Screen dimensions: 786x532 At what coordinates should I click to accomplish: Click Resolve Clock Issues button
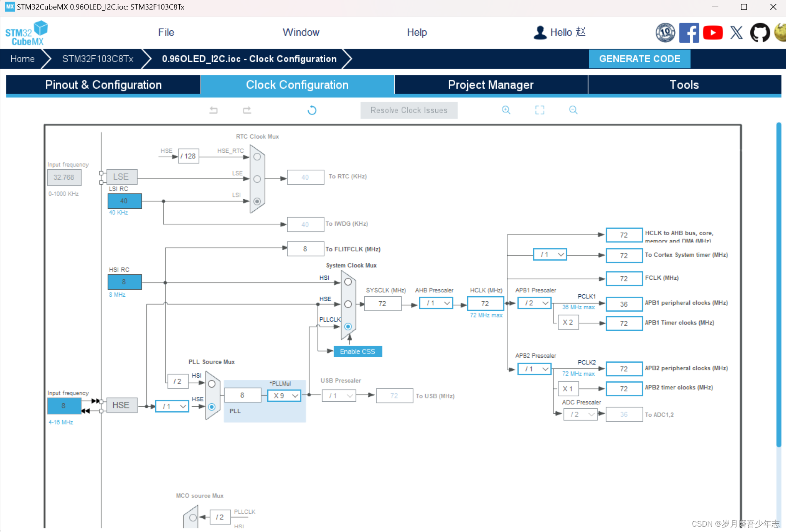click(409, 110)
